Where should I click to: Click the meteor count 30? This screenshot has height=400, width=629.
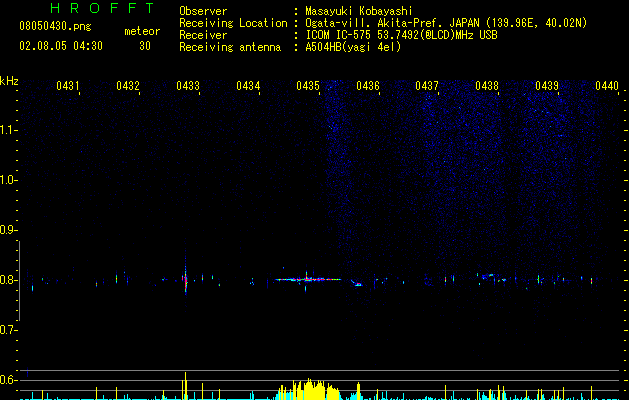coord(145,46)
